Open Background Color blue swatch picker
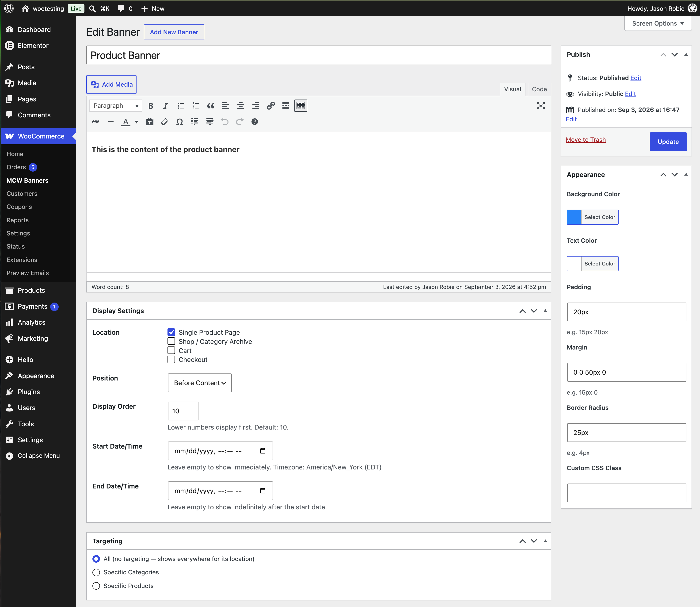 (x=574, y=217)
